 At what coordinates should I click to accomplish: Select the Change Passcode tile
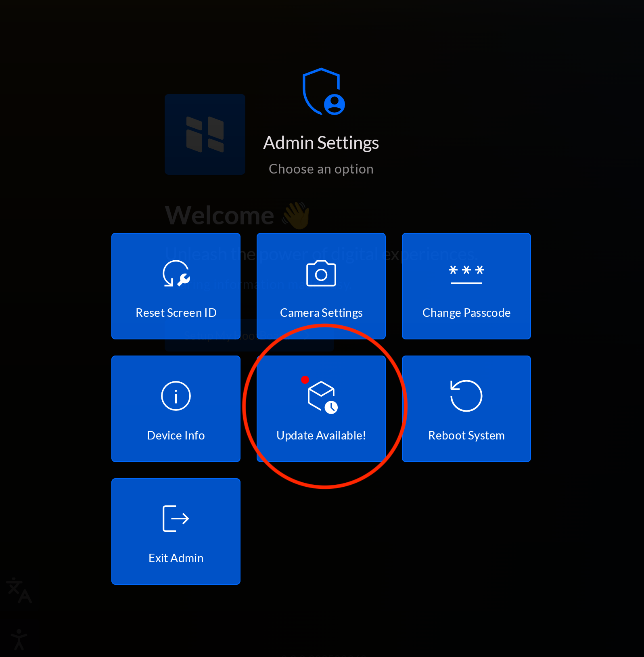(466, 286)
